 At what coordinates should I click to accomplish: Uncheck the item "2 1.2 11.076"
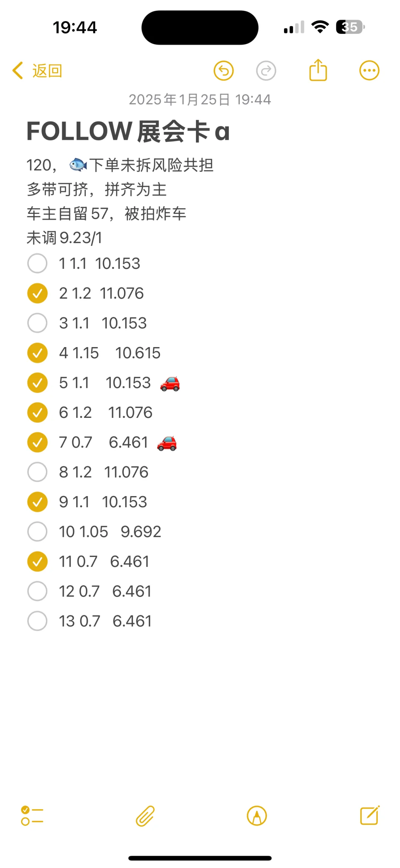click(37, 293)
